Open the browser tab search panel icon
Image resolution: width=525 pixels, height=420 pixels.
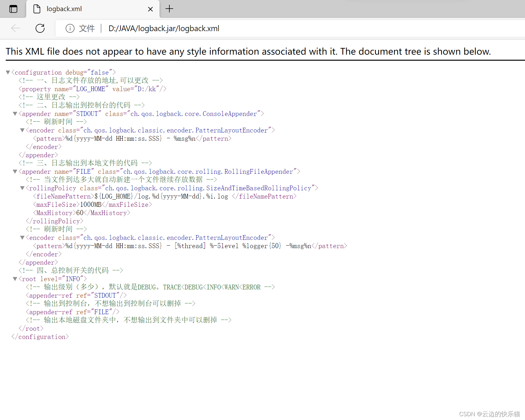point(13,9)
